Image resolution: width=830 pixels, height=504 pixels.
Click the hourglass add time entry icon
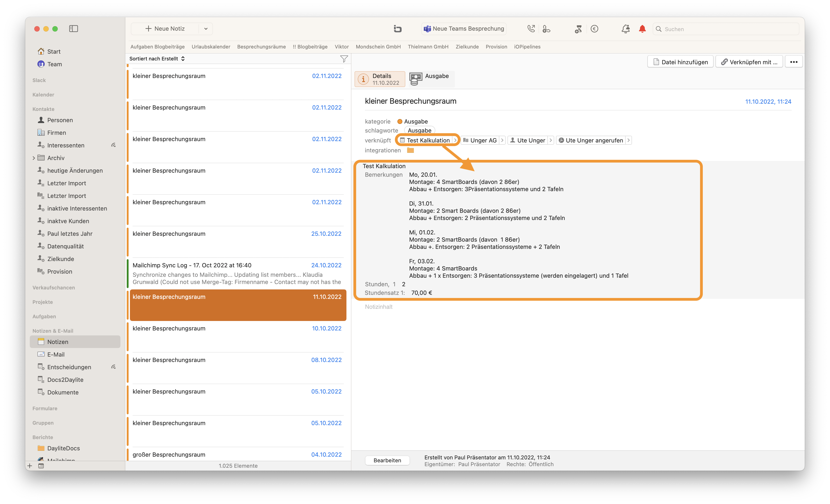578,29
